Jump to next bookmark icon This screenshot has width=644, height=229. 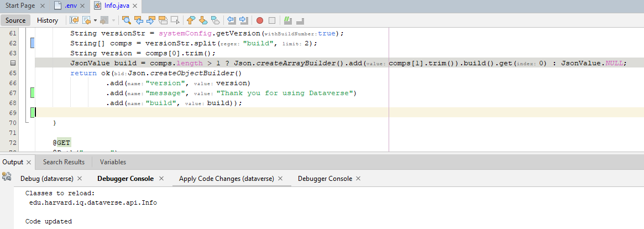tap(203, 20)
